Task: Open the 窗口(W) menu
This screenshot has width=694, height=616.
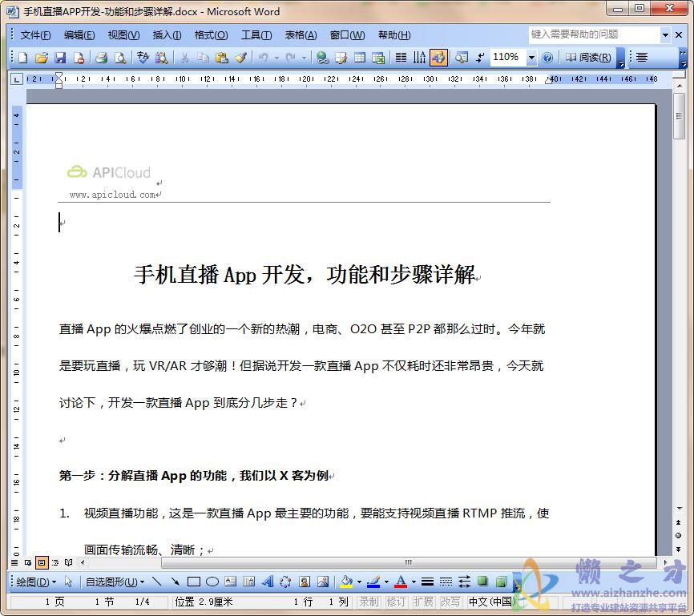Action: tap(348, 35)
